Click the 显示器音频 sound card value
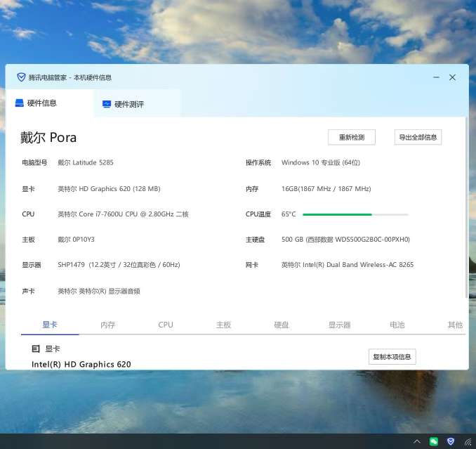Viewport: 476px width, 449px height. point(99,291)
